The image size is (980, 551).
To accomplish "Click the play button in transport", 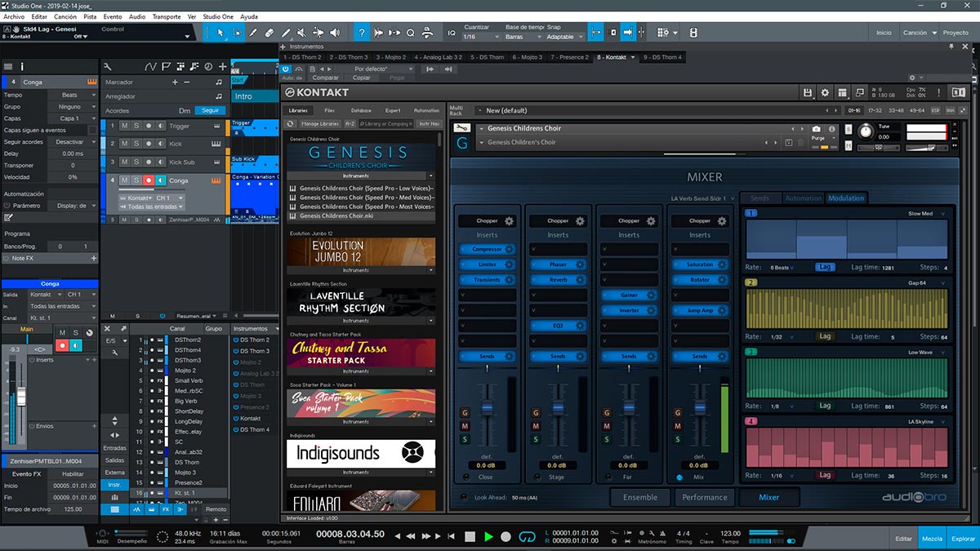I will [x=488, y=536].
